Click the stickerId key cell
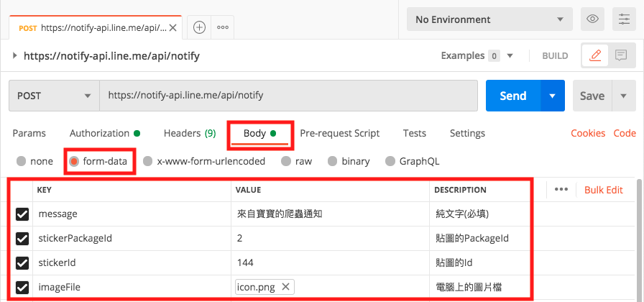644x302 pixels. pos(132,263)
